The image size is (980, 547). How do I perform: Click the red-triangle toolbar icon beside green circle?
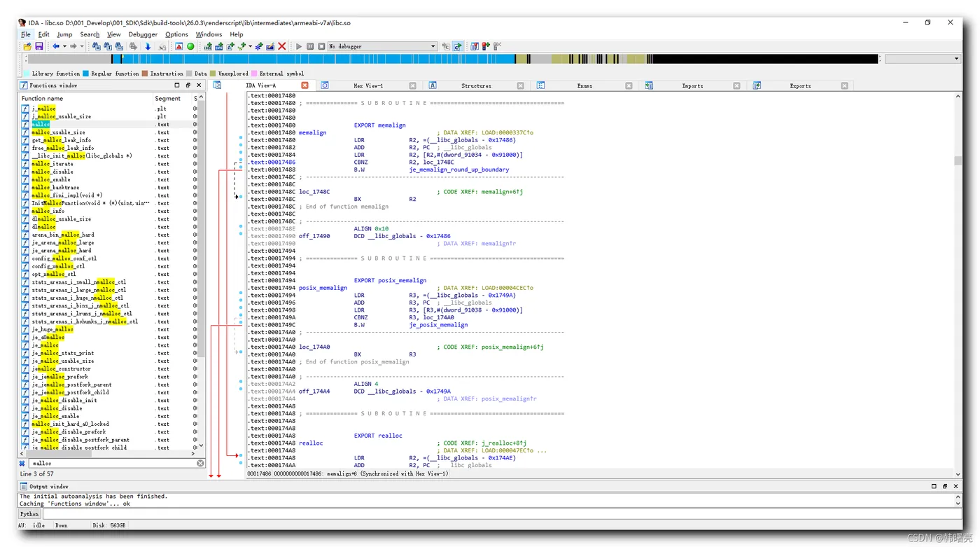pos(178,46)
